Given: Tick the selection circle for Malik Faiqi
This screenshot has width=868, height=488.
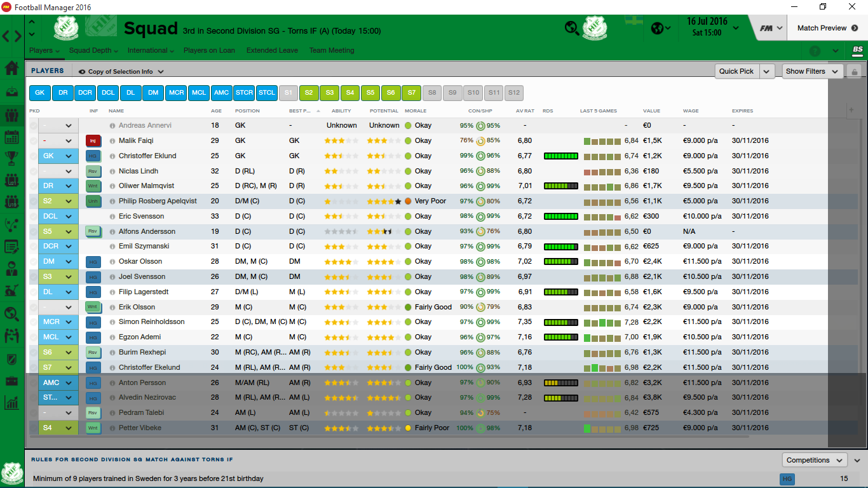Looking at the screenshot, I should click(34, 141).
